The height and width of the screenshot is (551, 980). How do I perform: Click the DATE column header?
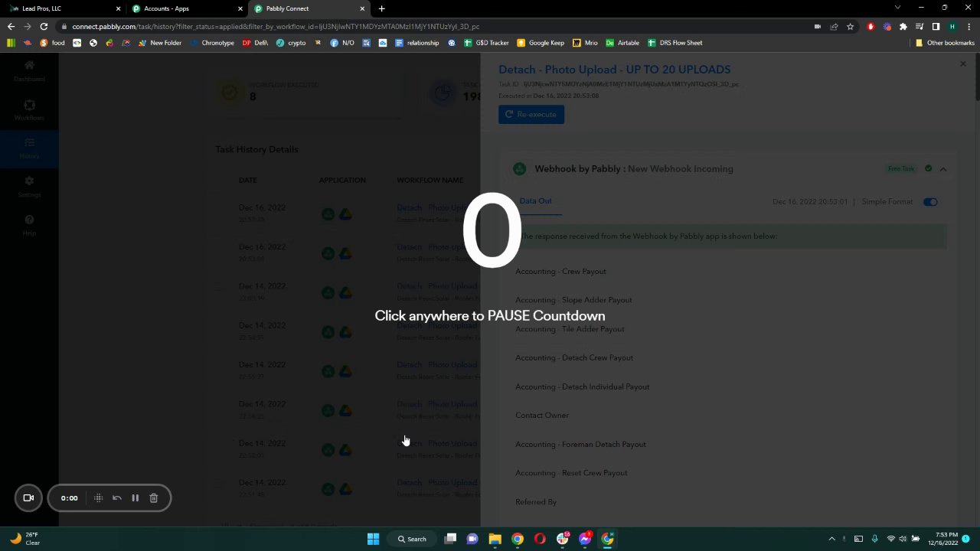pos(247,181)
